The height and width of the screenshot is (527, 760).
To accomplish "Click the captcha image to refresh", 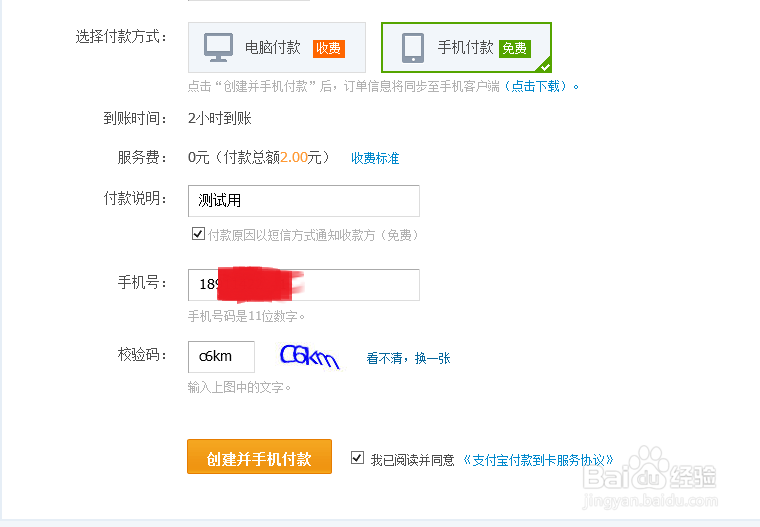I will pyautogui.click(x=310, y=357).
